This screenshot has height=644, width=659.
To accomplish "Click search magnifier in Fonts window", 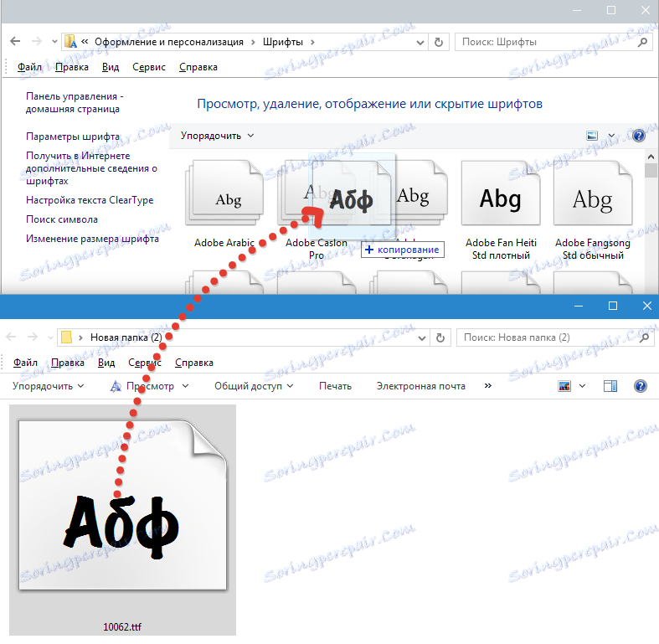I will (642, 42).
